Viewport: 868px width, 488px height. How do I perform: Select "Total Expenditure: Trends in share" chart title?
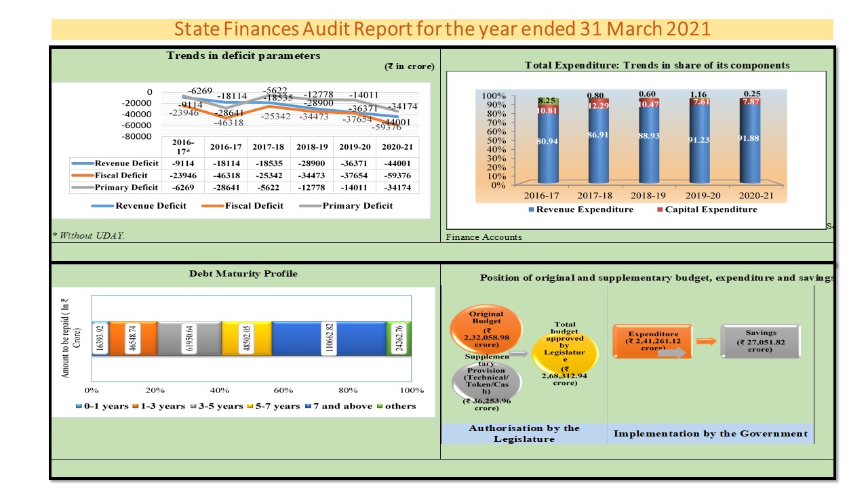click(x=657, y=65)
